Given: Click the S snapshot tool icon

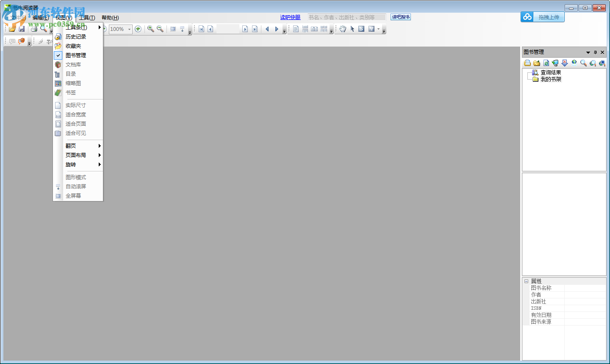Looking at the screenshot, I should point(361,29).
